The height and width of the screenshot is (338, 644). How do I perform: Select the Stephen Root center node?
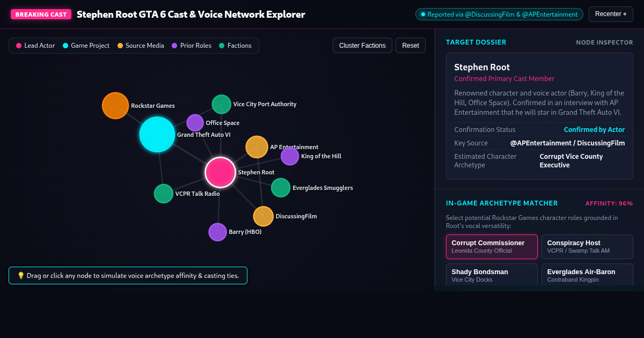pos(220,172)
